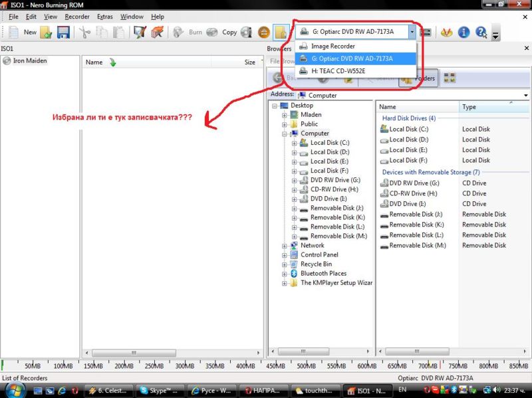Open the Extras menu
The height and width of the screenshot is (398, 532).
(105, 17)
